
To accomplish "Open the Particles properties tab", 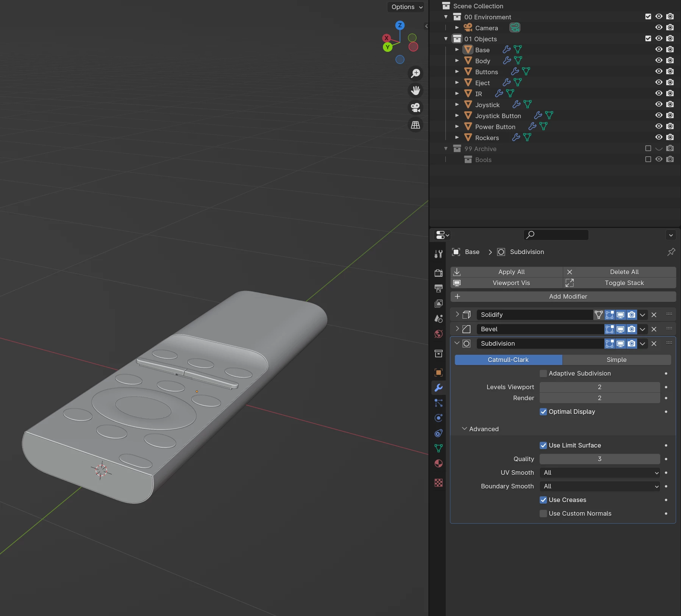I will (x=439, y=403).
